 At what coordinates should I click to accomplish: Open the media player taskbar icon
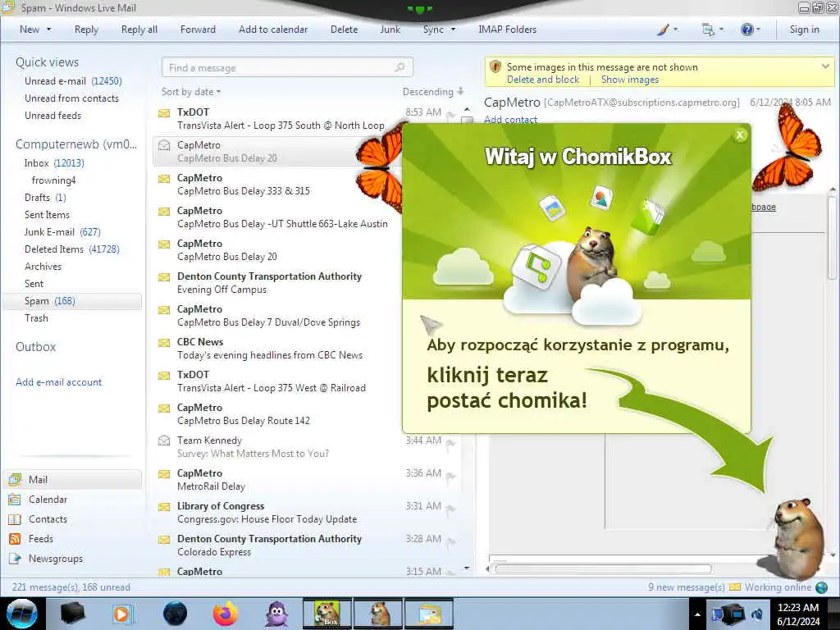click(x=121, y=614)
